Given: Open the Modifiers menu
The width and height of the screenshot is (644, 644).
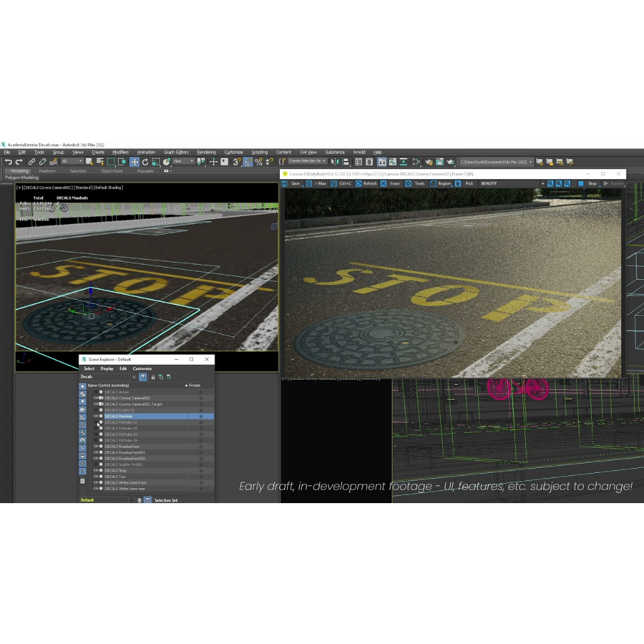Looking at the screenshot, I should (120, 152).
